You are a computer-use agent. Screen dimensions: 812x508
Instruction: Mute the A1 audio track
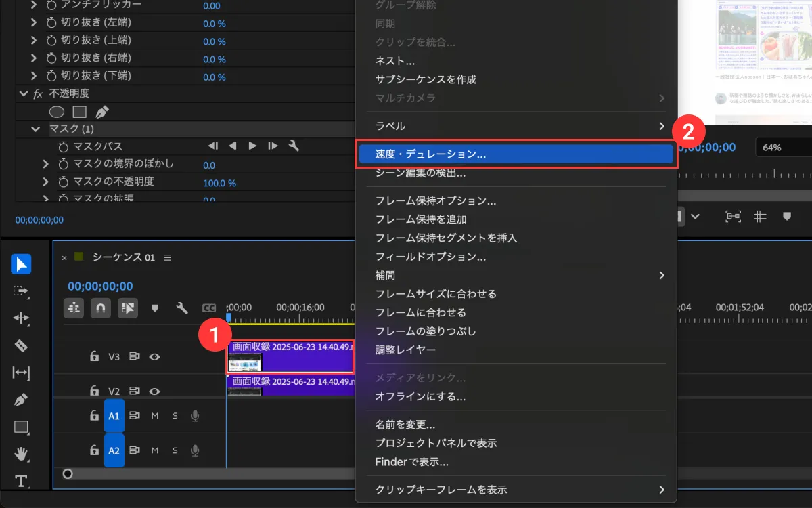click(155, 415)
